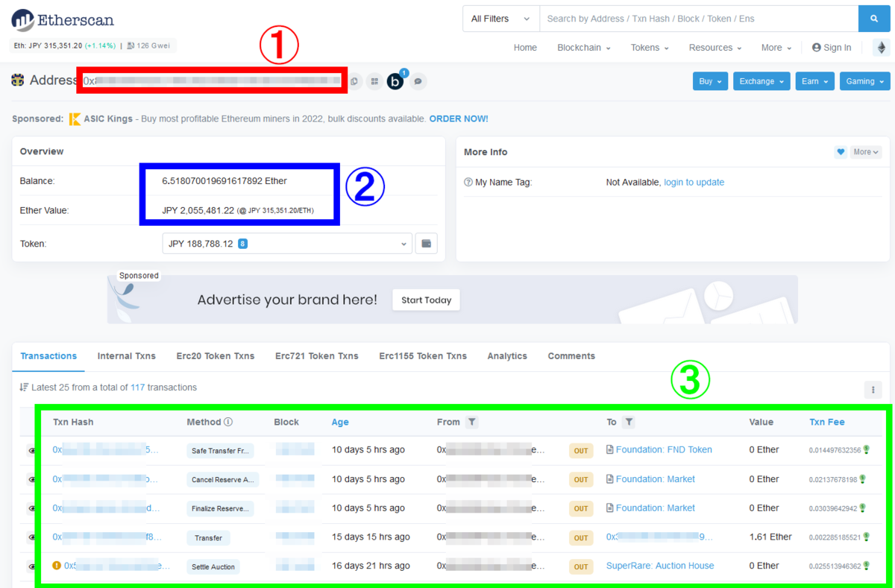Select the Transactions tab
Viewport: 895px width, 588px height.
(x=48, y=356)
